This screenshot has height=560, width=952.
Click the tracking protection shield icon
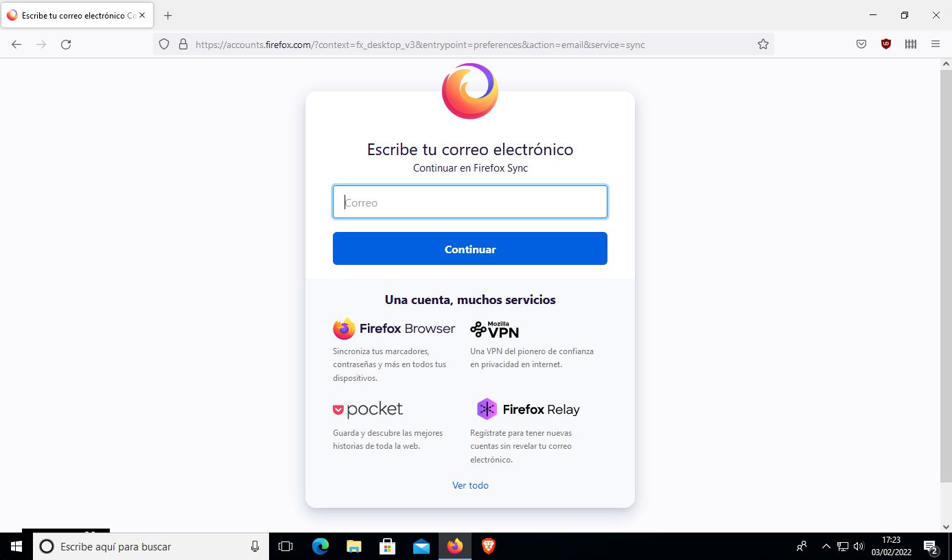(164, 45)
